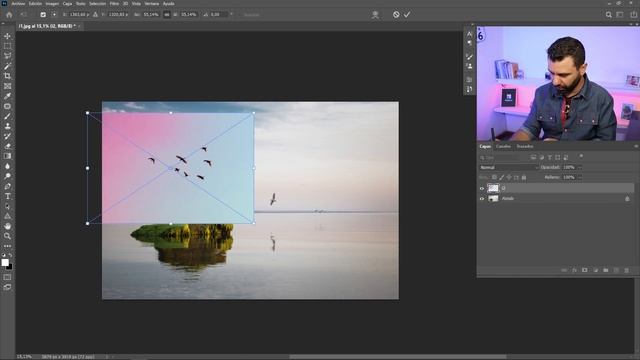Screen dimensions: 640x360
Task: Click the Add layer style fx icon
Action: 574,270
